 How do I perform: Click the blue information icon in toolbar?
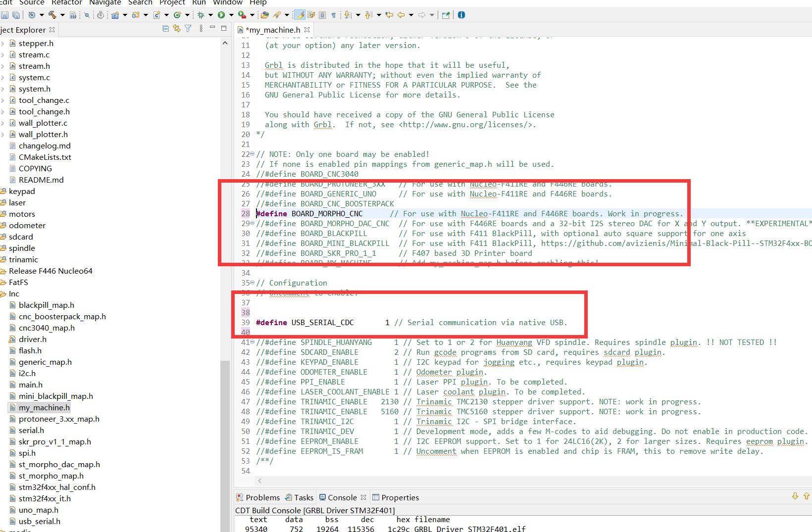(461, 15)
